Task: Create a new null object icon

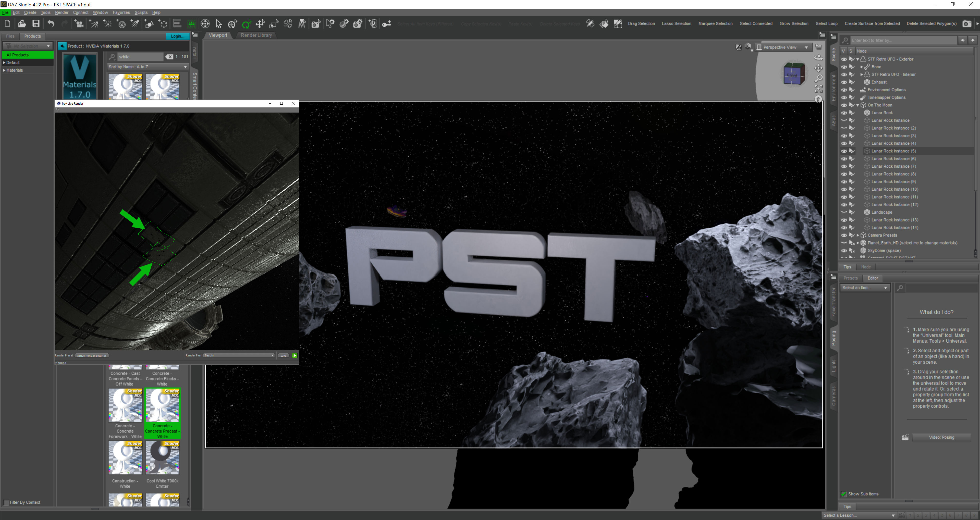Action: [163, 23]
